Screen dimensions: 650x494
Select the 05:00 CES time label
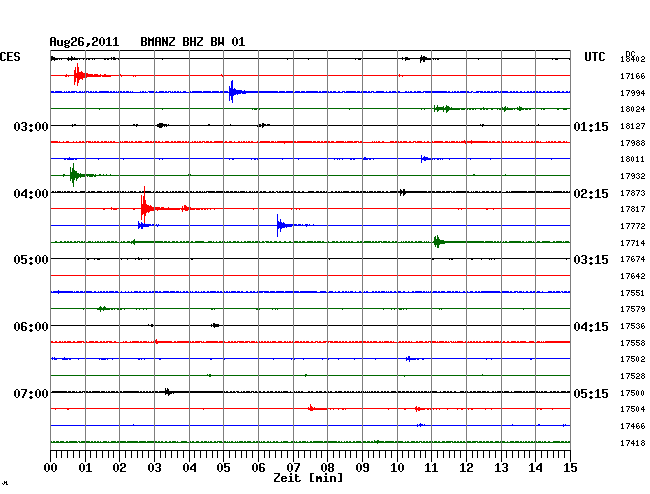[31, 260]
